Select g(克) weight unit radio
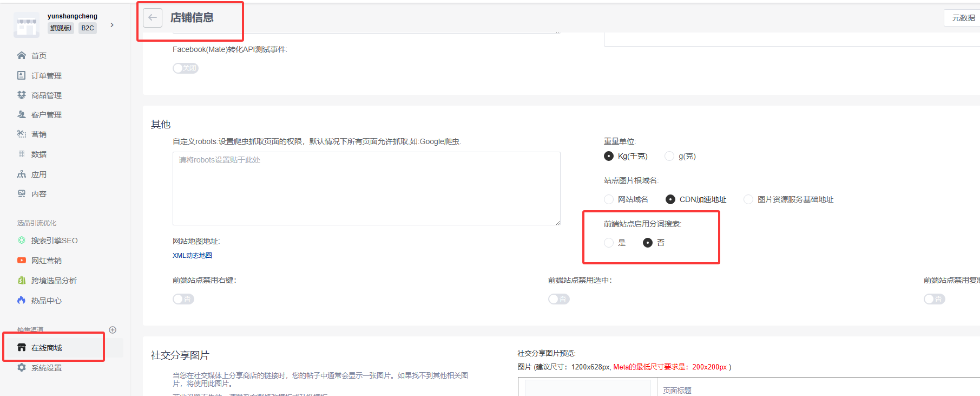980x396 pixels. coord(669,156)
